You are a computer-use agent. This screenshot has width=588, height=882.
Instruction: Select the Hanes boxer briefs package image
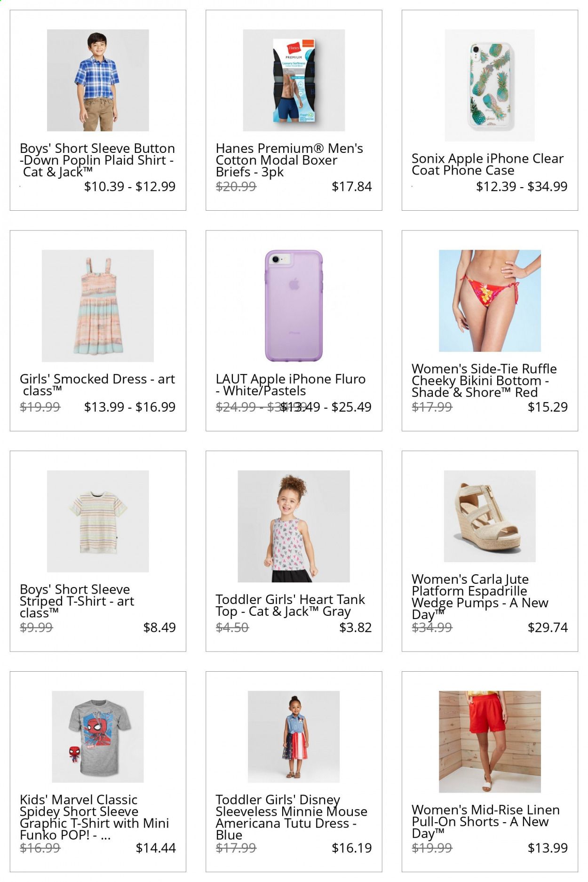(294, 80)
